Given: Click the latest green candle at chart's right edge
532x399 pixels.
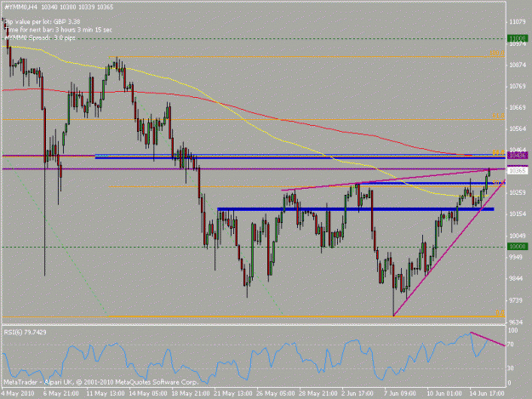Looking at the screenshot, I should pyautogui.click(x=489, y=172).
